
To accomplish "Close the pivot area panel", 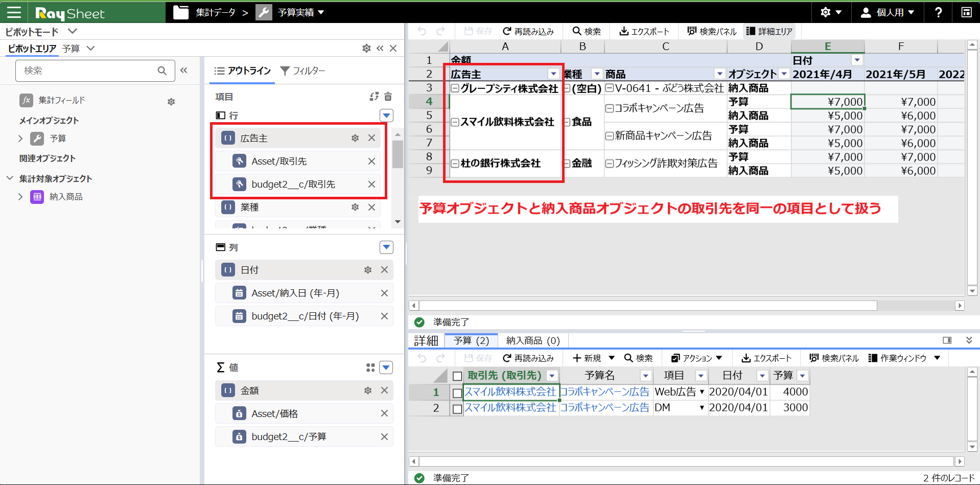I will click(x=393, y=48).
